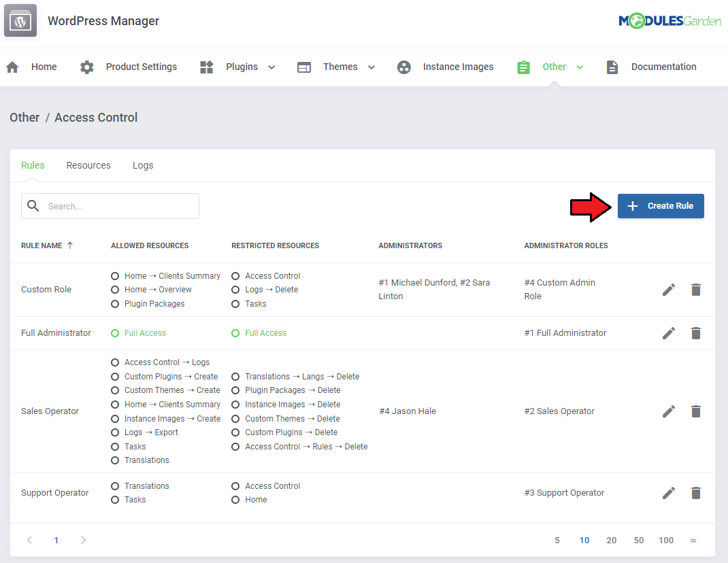The width and height of the screenshot is (728, 563).
Task: Expand the Themes dropdown chevron
Action: coord(371,67)
